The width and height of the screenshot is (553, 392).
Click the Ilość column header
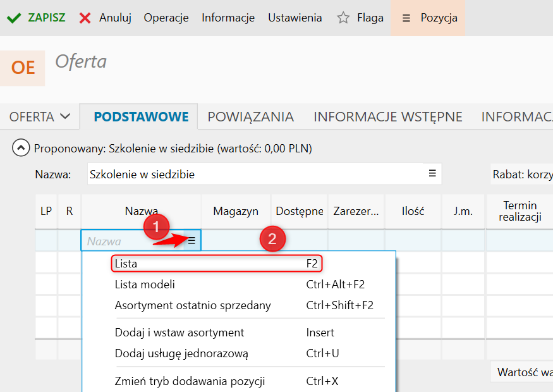click(x=413, y=211)
